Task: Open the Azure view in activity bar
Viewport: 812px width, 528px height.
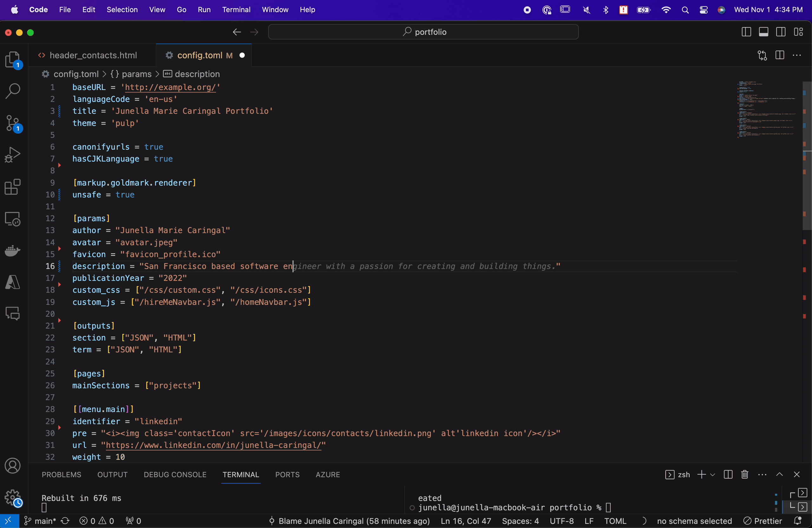Action: tap(13, 282)
